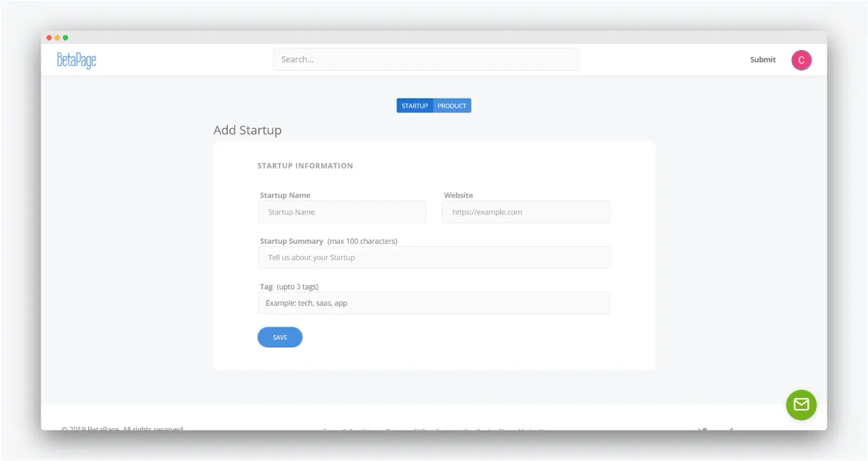
Task: Click the Tag input with example text
Action: click(x=434, y=303)
